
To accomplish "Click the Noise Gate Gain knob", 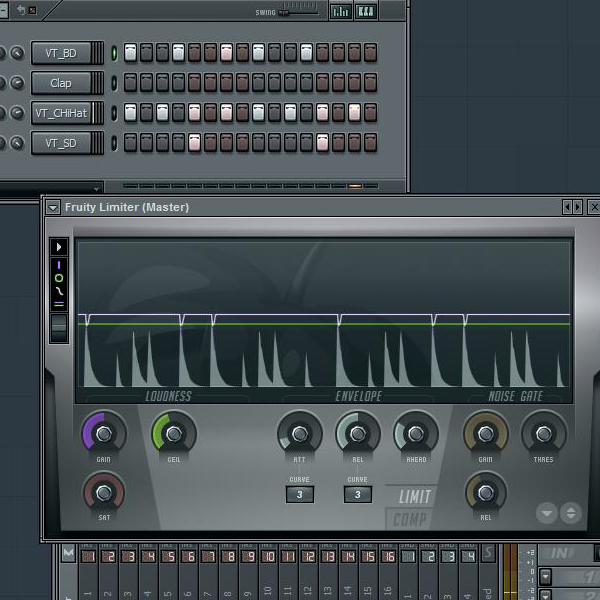I will pyautogui.click(x=486, y=434).
